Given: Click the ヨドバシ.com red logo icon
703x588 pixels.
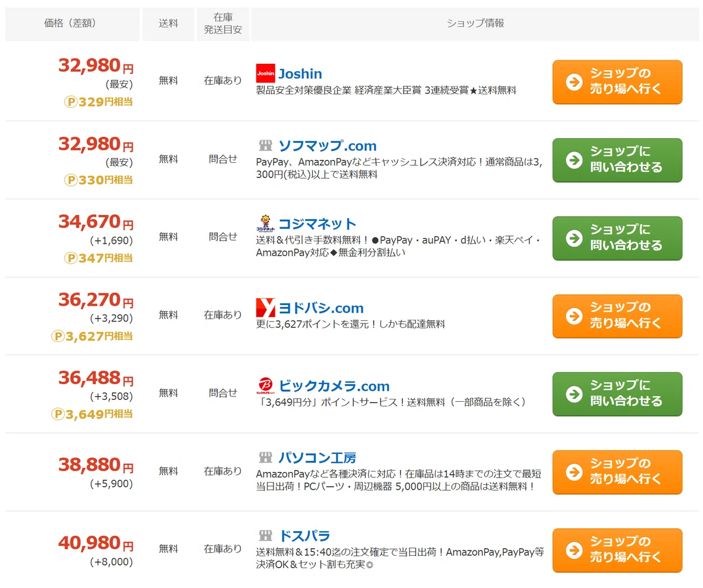Looking at the screenshot, I should coord(265,307).
